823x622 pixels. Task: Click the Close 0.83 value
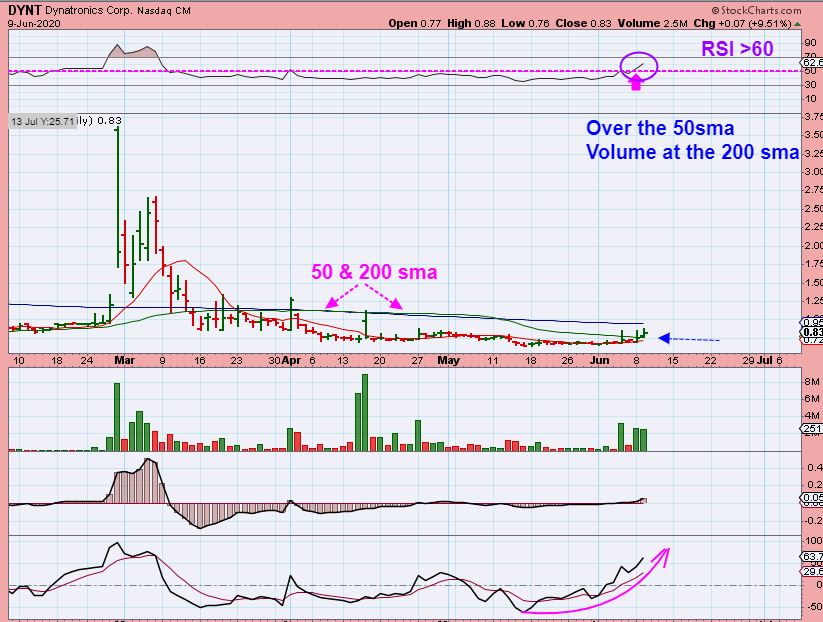tap(584, 24)
